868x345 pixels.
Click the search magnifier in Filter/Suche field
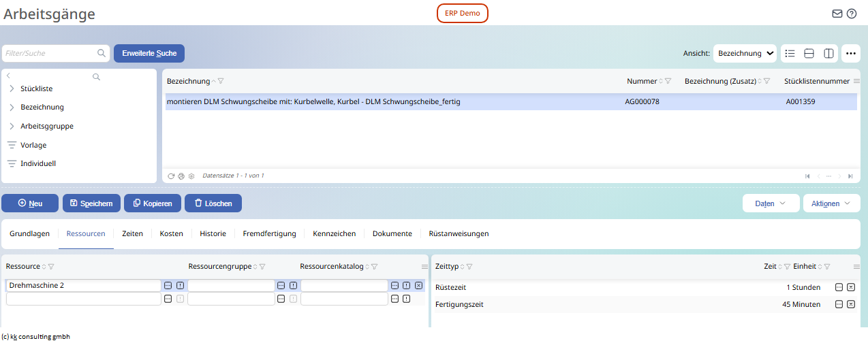click(x=102, y=53)
